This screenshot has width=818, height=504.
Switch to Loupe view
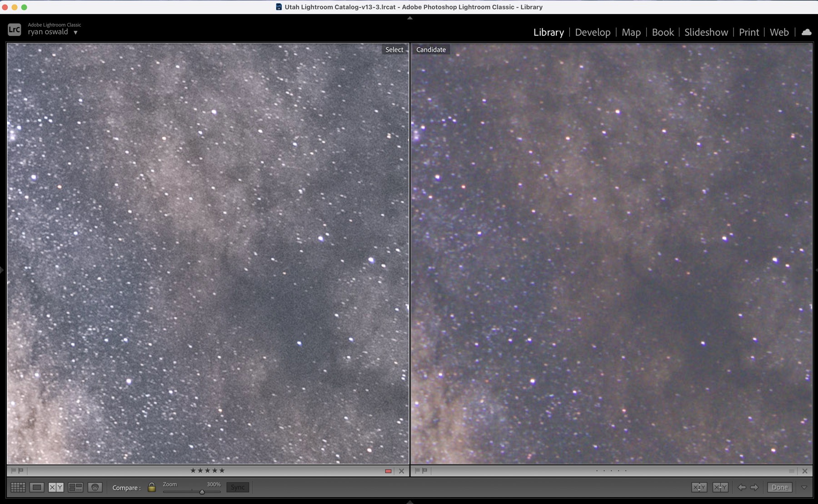pos(37,487)
